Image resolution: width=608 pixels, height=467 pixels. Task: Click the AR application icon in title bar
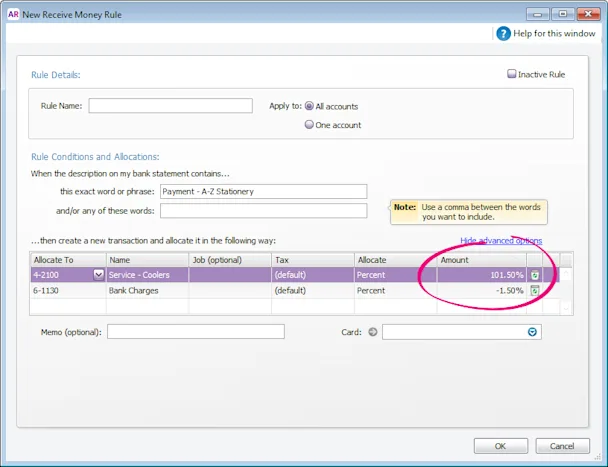tap(13, 14)
